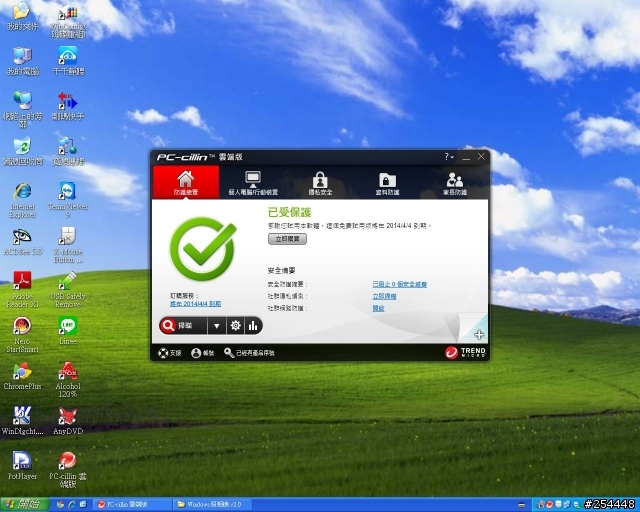This screenshot has height=512, width=640.
Task: Select the ChromePlus desktop icon
Action: (22, 376)
